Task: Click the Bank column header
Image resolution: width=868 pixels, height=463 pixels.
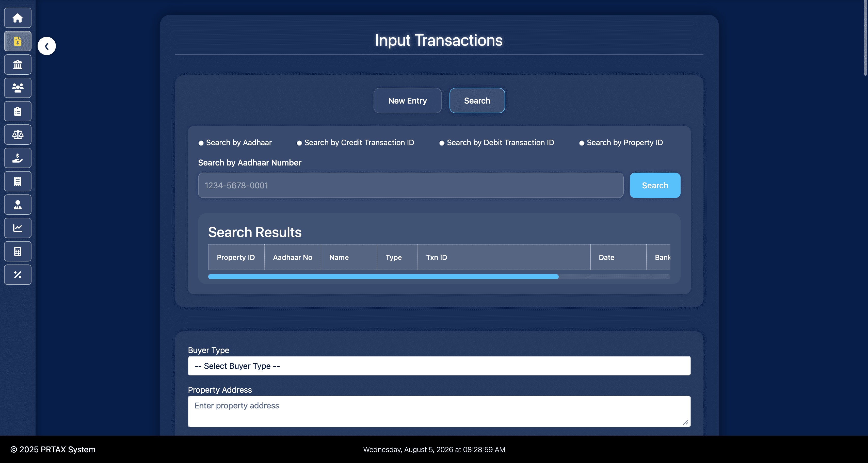Action: (659, 257)
